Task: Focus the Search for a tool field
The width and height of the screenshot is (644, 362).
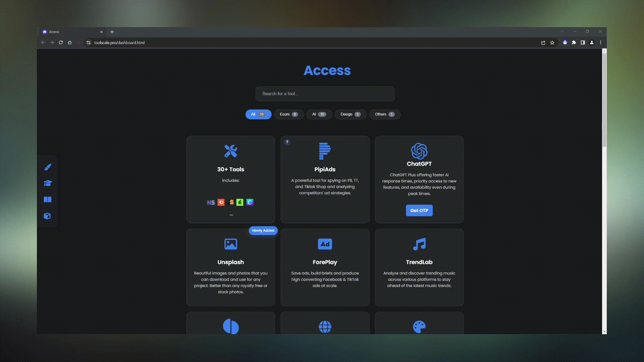Action: pos(325,94)
